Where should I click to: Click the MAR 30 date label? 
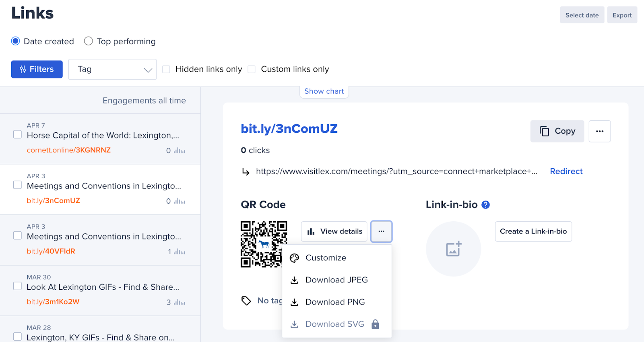tap(39, 277)
